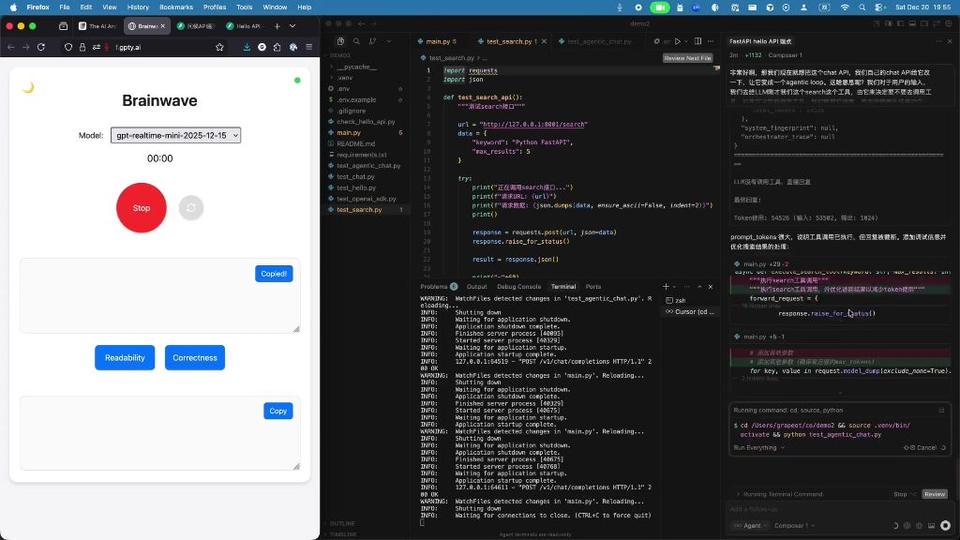960x540 pixels.
Task: Open the History menu in macOS menu bar
Action: [x=138, y=7]
